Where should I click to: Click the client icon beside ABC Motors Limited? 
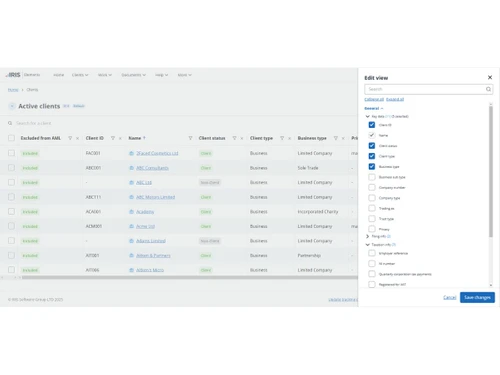tap(131, 197)
